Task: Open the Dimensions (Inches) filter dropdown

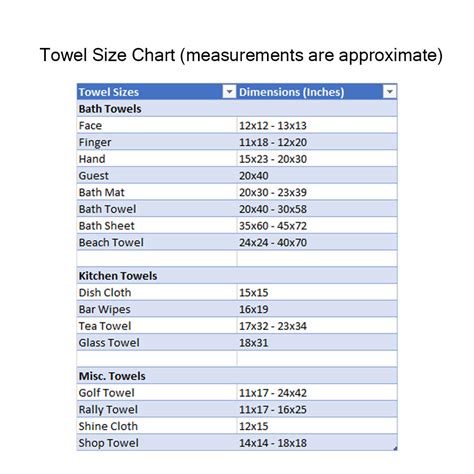Action: pos(390,91)
